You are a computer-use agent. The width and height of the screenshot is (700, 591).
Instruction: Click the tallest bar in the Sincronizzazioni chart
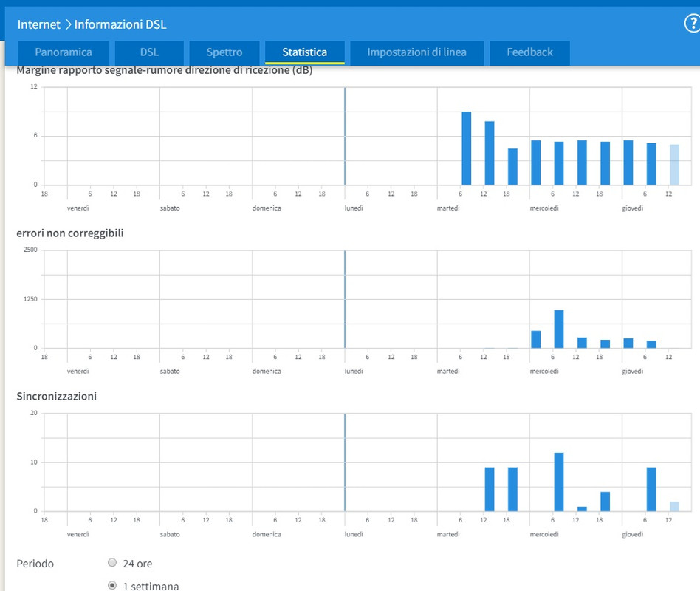[558, 482]
